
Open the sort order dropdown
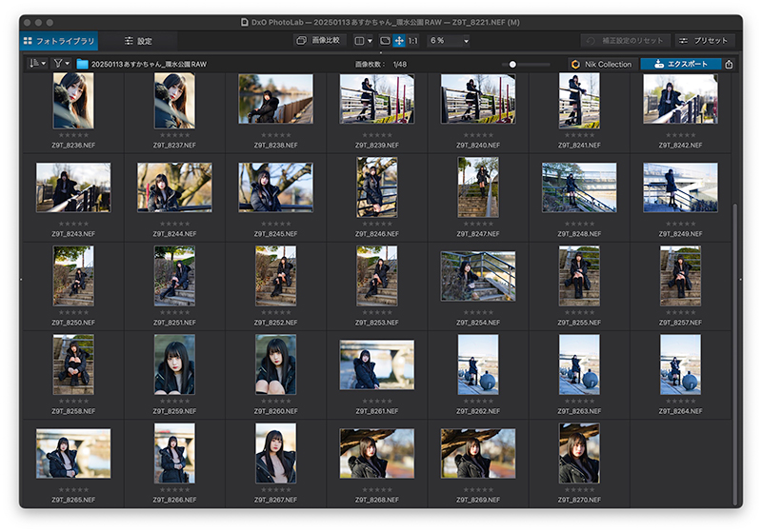37,64
